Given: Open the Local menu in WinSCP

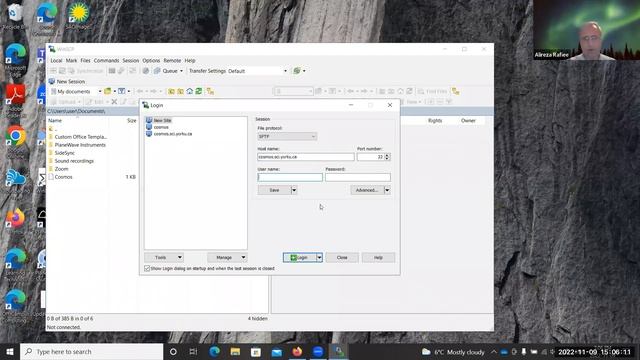Looking at the screenshot, I should click(x=56, y=60).
